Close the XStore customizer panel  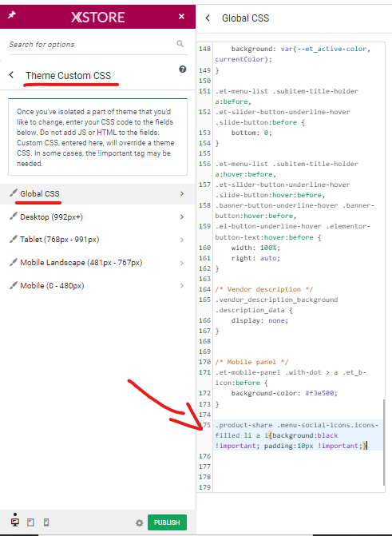click(181, 17)
